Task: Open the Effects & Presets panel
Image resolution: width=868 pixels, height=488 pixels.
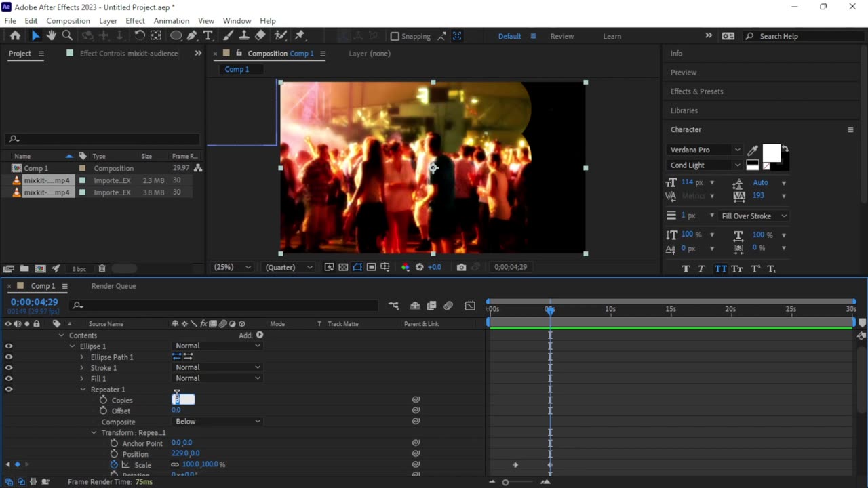Action: (x=696, y=91)
